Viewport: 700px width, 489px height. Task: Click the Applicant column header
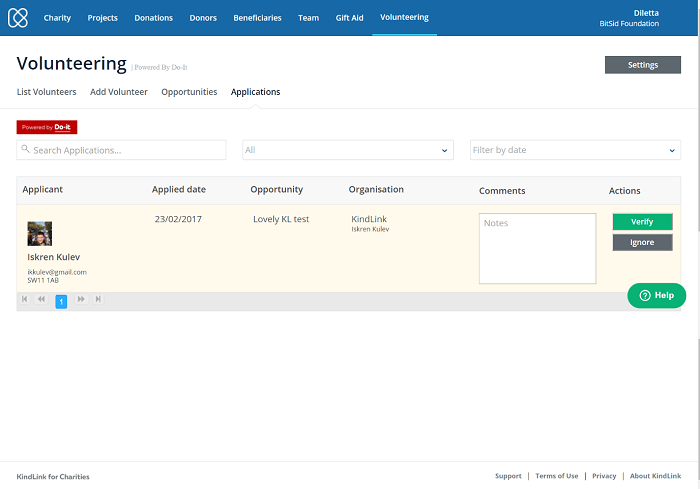coord(42,189)
